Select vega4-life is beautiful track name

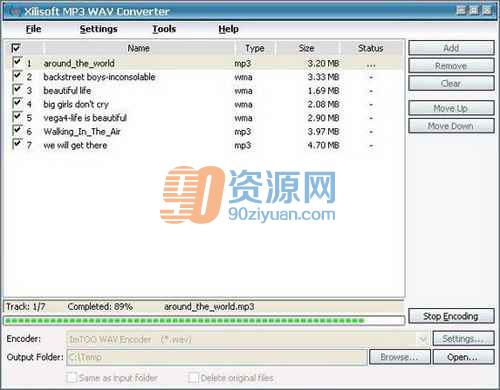click(85, 118)
